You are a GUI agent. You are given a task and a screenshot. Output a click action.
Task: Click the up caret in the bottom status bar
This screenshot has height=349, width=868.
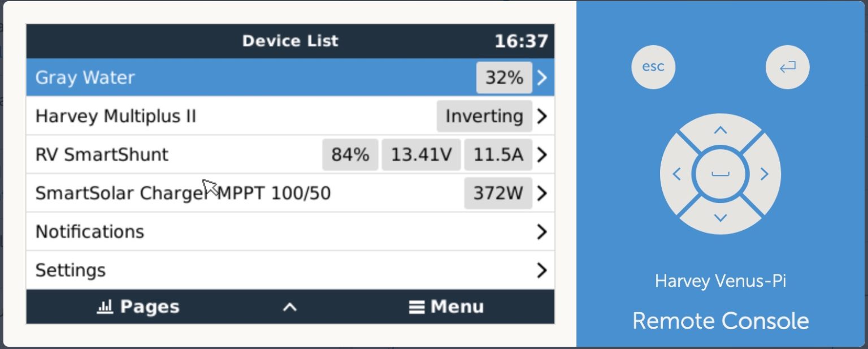[x=290, y=306]
